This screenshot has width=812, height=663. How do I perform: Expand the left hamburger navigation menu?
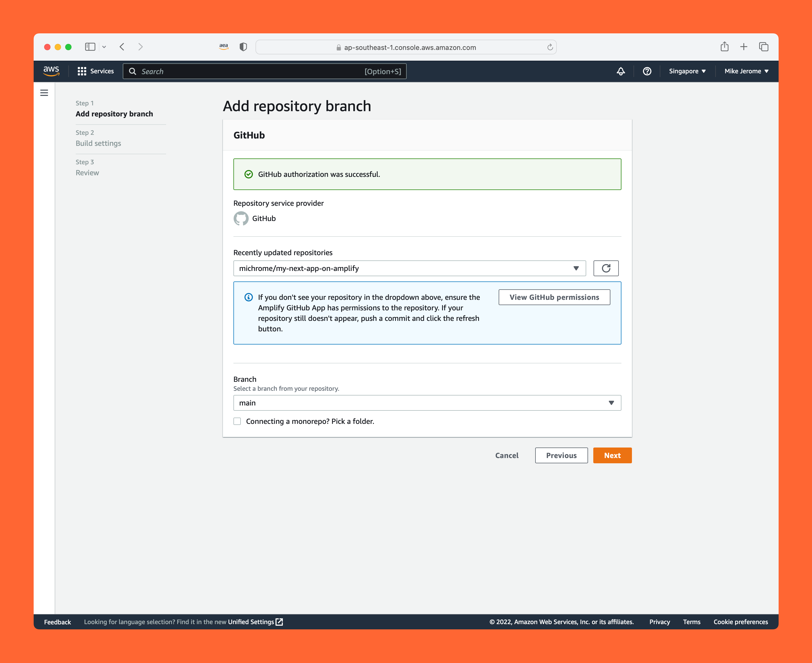(44, 93)
